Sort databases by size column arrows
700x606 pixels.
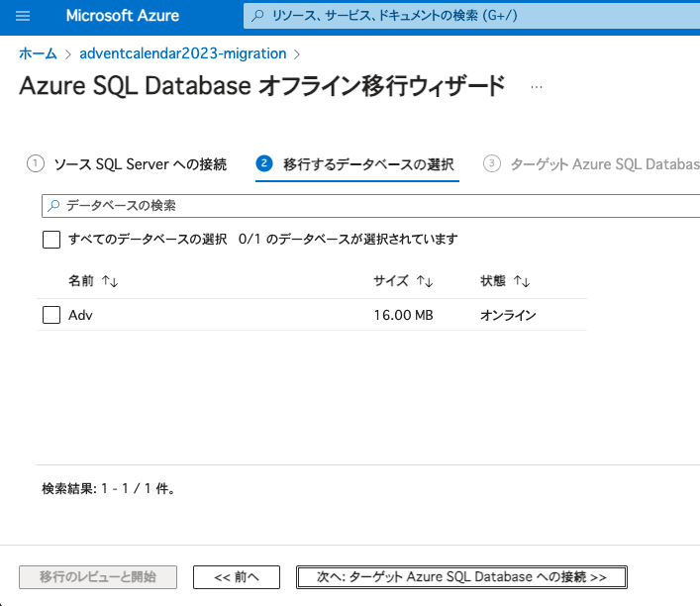(424, 281)
